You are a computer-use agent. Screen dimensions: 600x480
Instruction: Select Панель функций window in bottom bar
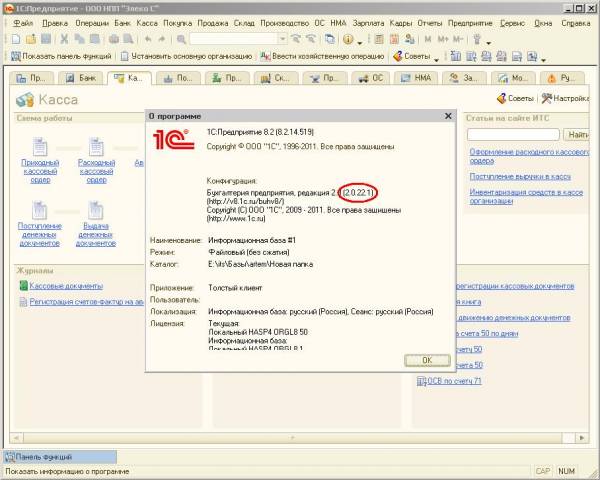60,457
